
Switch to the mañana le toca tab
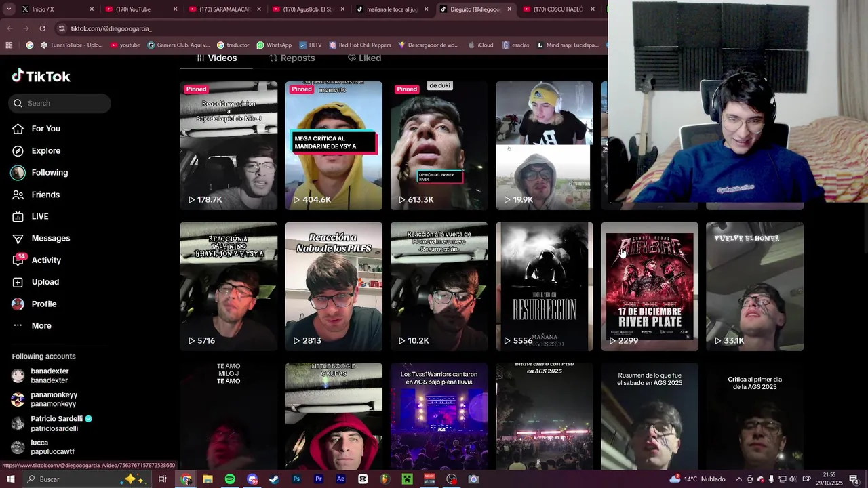click(x=392, y=9)
